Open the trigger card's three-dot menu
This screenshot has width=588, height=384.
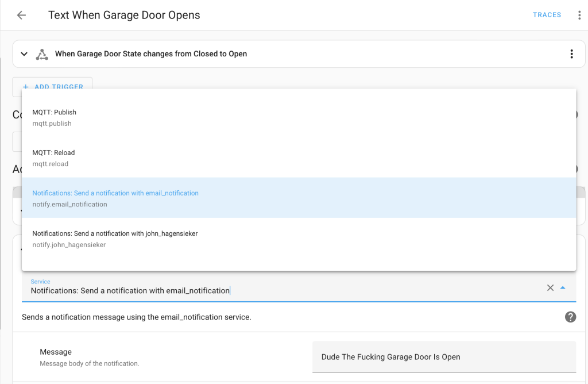pyautogui.click(x=571, y=53)
